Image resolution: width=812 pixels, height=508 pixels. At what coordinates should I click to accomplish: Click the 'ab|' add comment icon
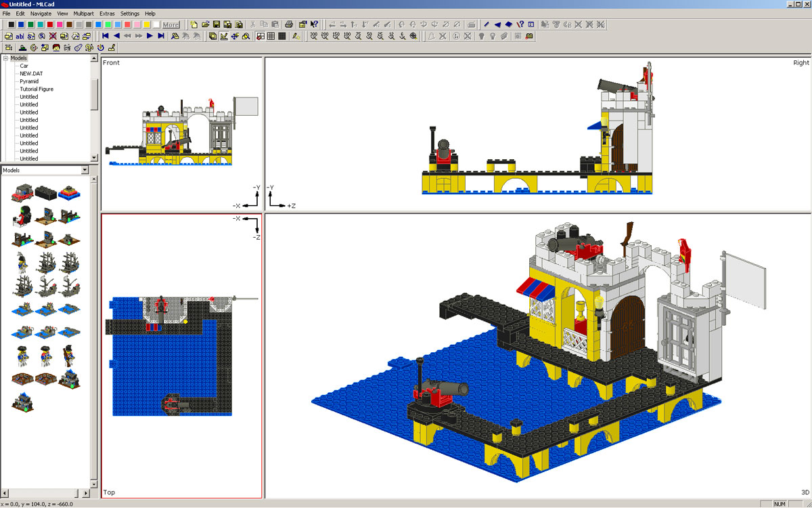coord(20,35)
